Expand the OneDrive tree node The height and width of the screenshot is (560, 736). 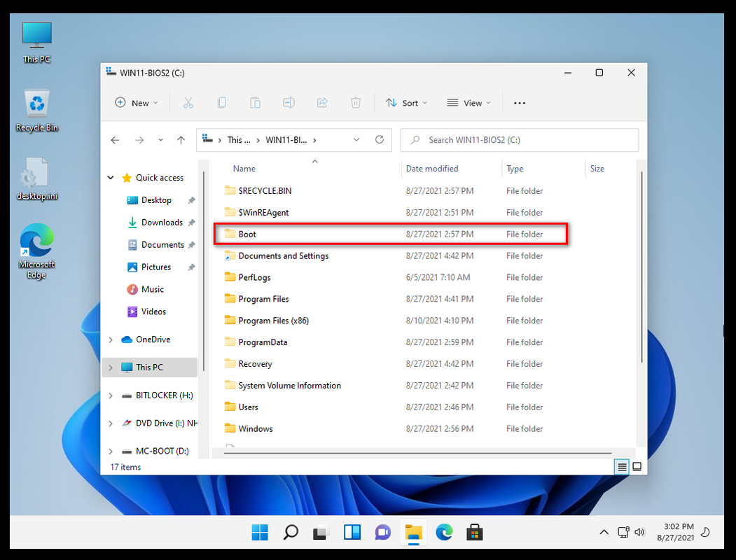[111, 339]
